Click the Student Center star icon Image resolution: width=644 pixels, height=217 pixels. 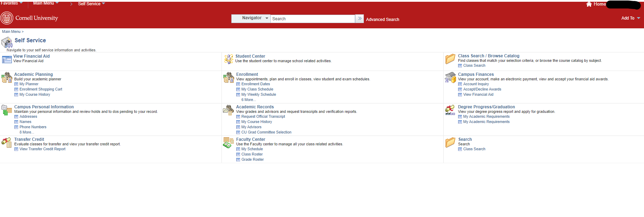229,59
